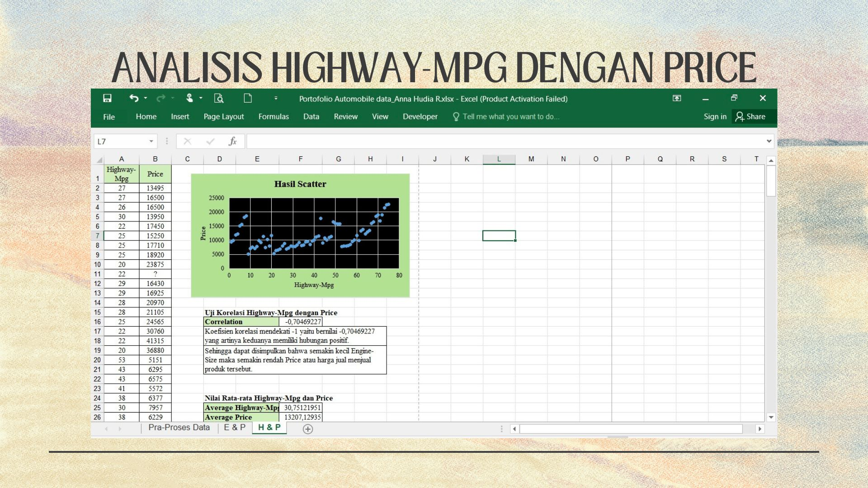Switch to the View ribbon tab
The image size is (868, 488).
click(380, 117)
